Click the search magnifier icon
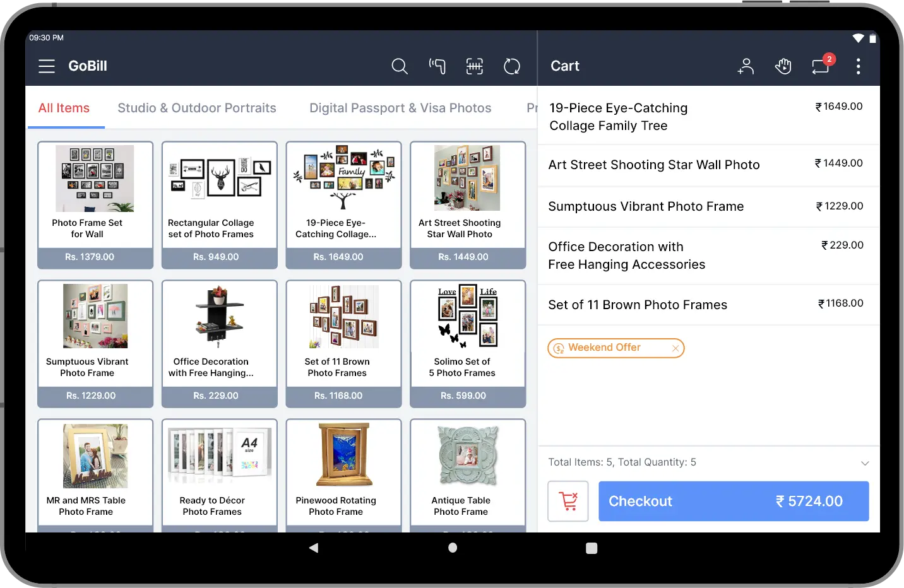The image size is (904, 588). (x=399, y=66)
